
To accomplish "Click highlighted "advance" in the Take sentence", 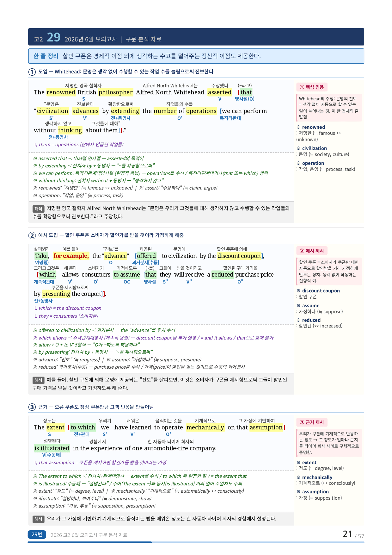I will pos(115,256).
